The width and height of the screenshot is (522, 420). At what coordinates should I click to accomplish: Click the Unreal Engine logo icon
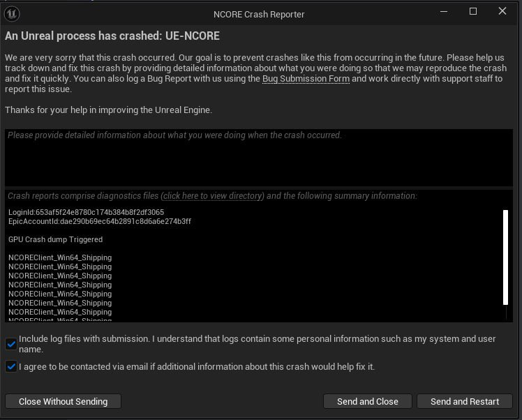(13, 13)
